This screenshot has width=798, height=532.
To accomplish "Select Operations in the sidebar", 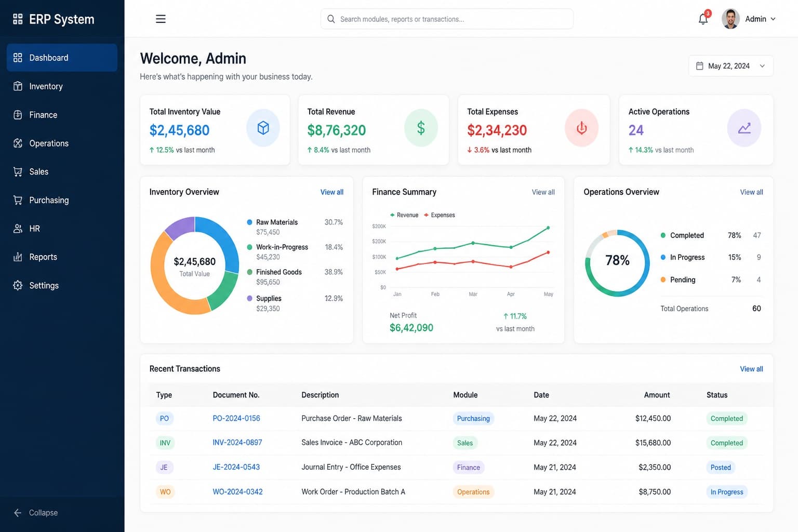I will click(x=62, y=143).
